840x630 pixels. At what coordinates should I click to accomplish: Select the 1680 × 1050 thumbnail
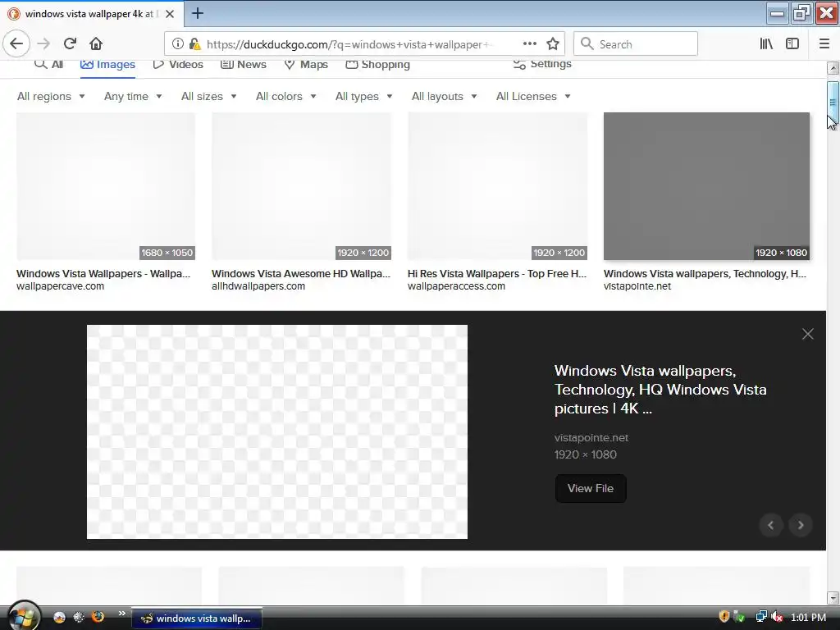pos(106,186)
